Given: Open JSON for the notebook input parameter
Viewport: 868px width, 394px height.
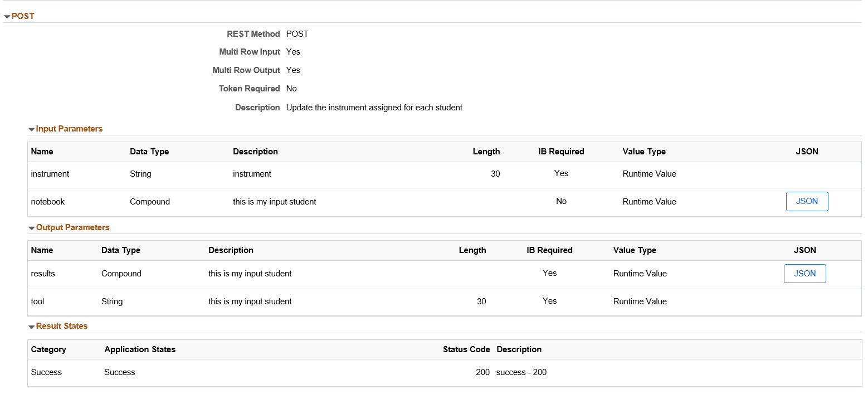Looking at the screenshot, I should click(807, 201).
